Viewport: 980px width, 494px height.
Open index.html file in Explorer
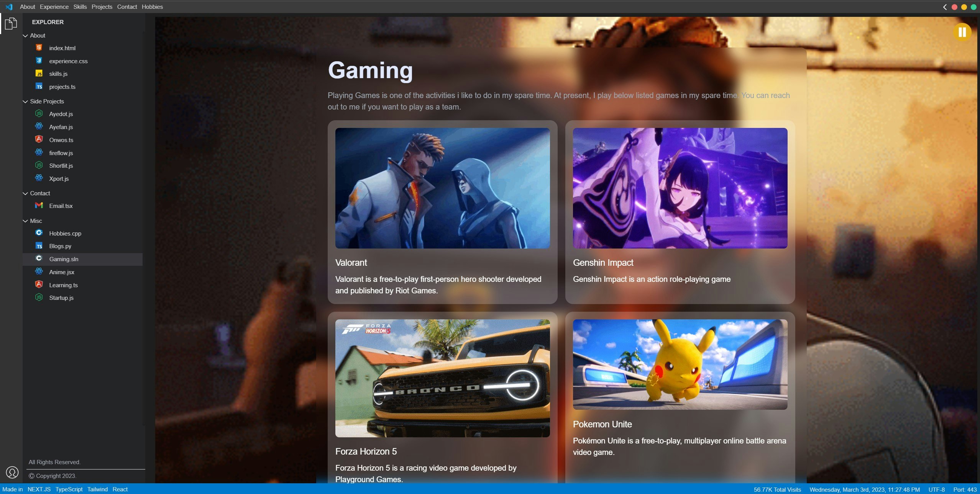(x=83, y=48)
